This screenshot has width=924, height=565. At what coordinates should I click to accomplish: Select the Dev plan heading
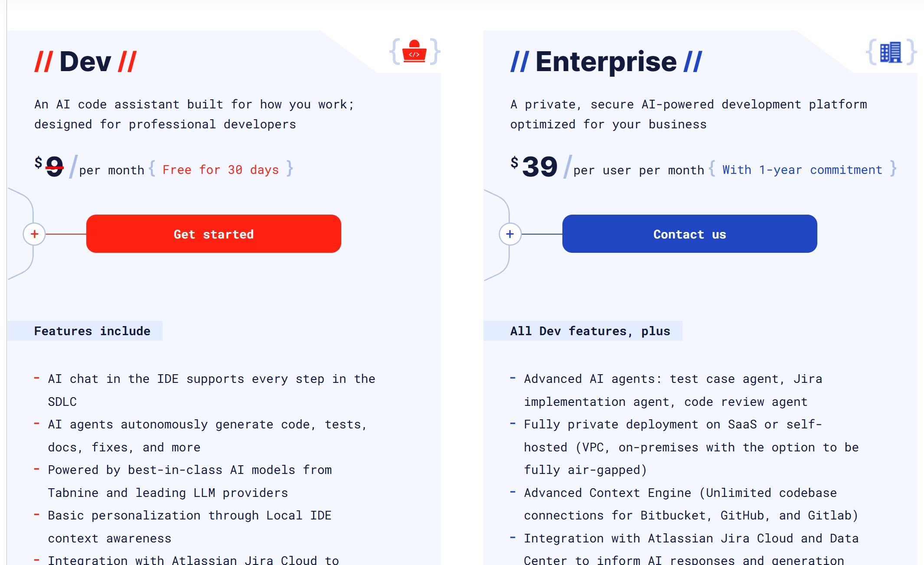click(85, 62)
